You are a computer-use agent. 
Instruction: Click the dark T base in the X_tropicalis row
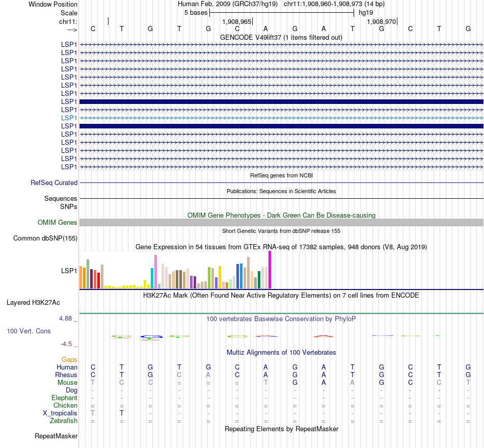click(122, 413)
